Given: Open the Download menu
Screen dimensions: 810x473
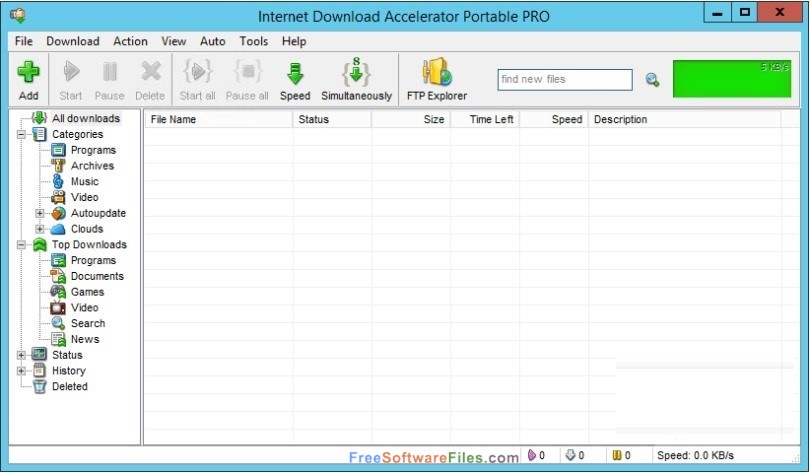Looking at the screenshot, I should click(x=73, y=41).
